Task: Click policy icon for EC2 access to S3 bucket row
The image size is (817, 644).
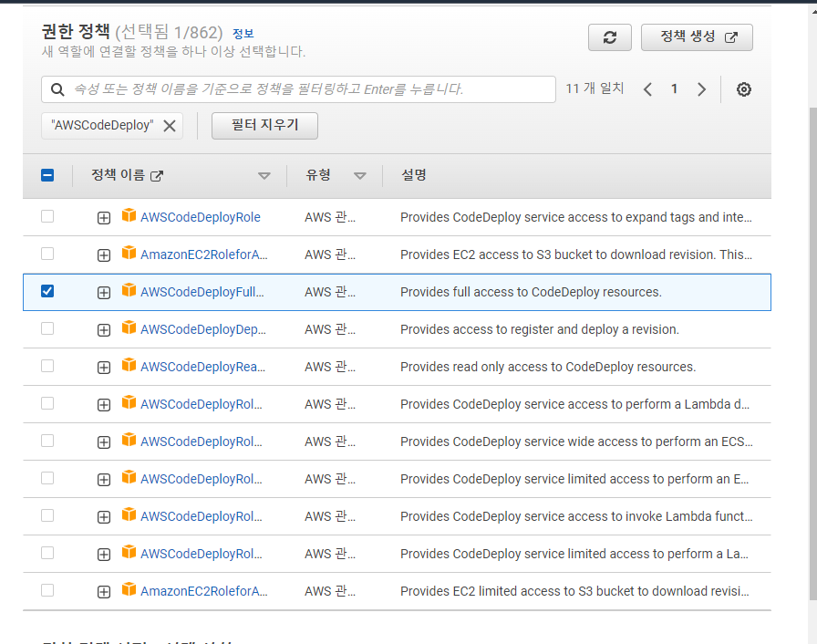Action: pos(129,253)
